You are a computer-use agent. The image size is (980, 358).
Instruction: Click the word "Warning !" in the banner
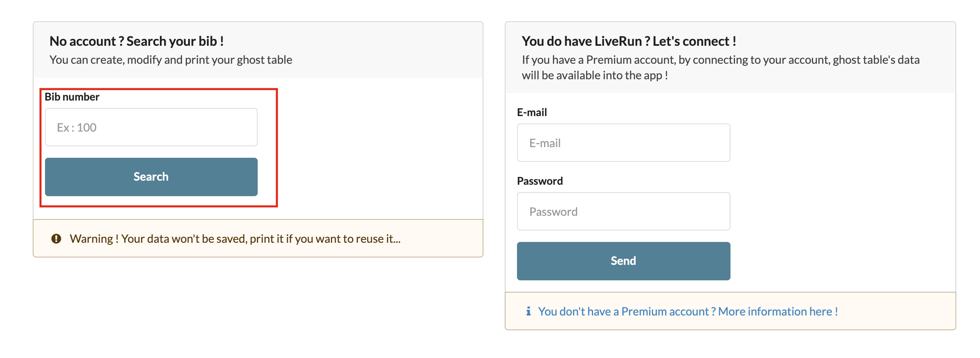tap(94, 239)
